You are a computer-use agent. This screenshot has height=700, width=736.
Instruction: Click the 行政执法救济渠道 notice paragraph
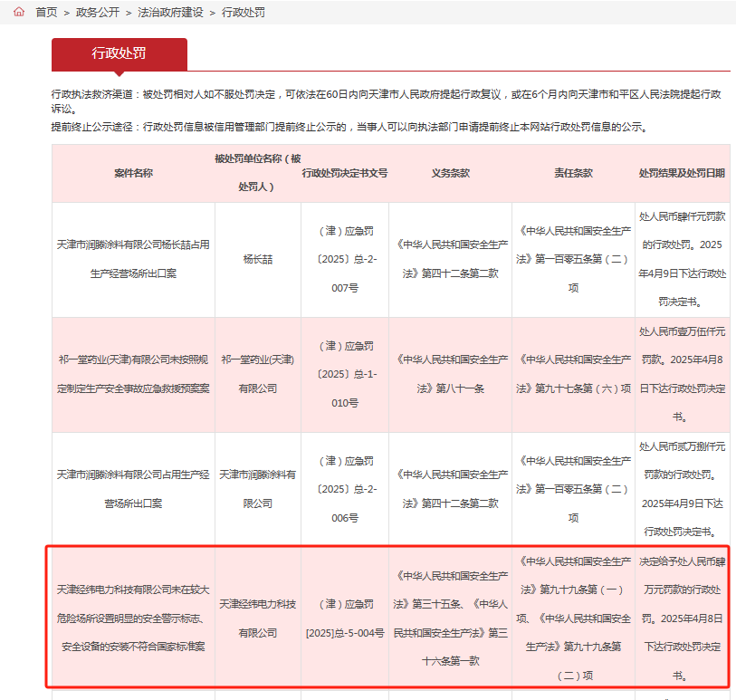click(x=386, y=101)
